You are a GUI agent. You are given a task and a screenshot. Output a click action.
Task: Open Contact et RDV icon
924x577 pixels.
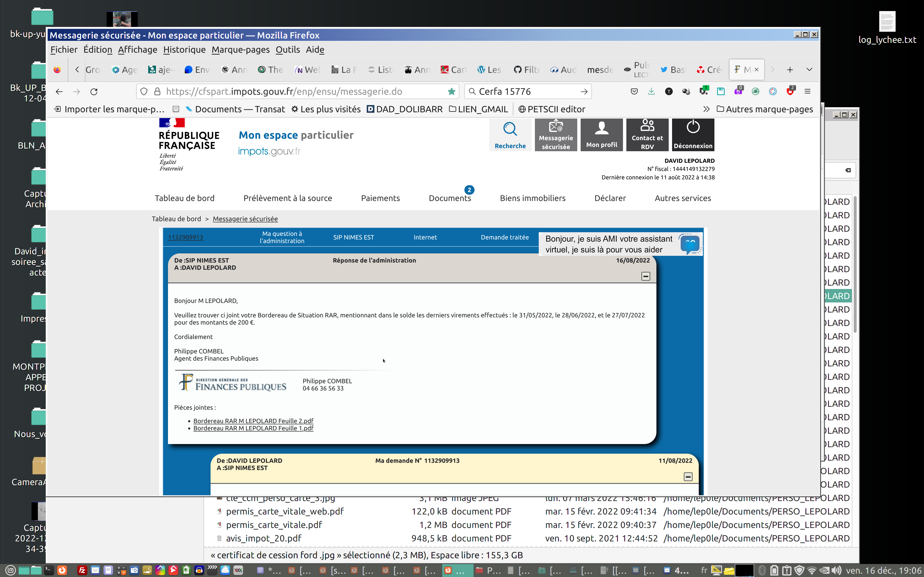point(647,125)
